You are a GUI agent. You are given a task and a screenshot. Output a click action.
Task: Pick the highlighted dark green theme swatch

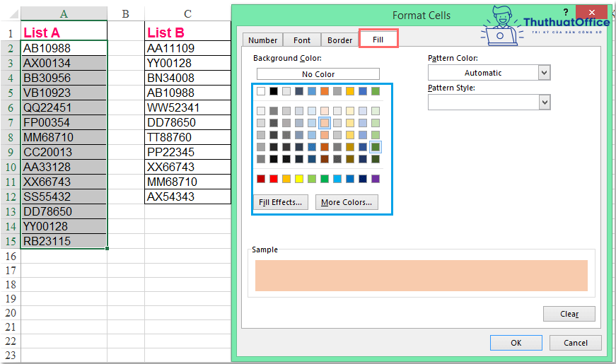click(x=376, y=147)
